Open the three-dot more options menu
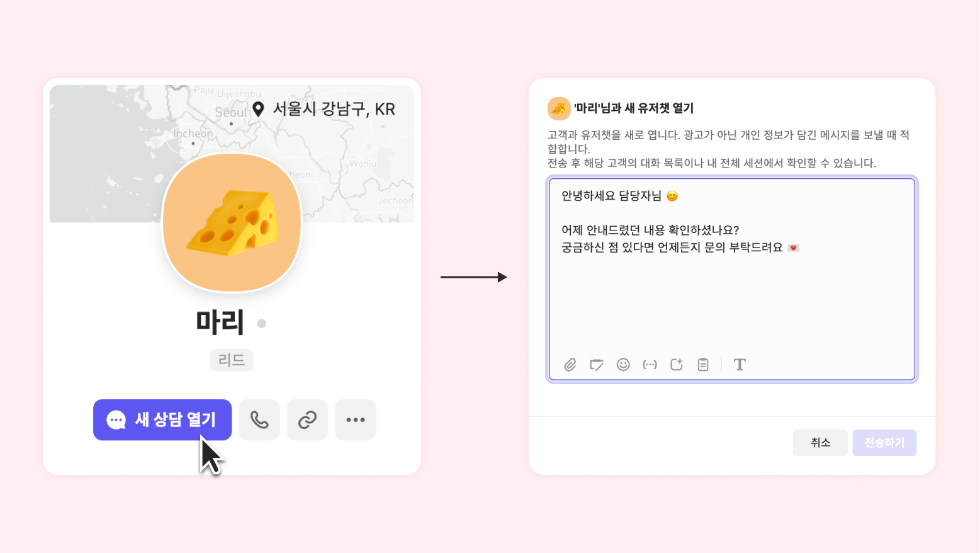The image size is (980, 553). (x=356, y=419)
